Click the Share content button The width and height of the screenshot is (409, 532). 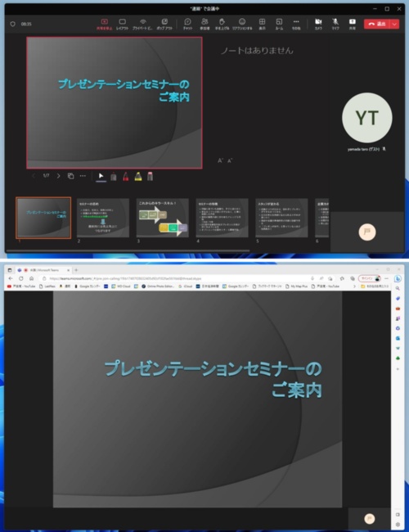tap(353, 24)
